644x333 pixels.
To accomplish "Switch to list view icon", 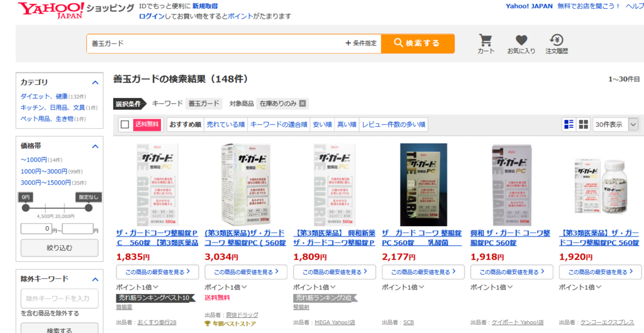I will click(x=569, y=124).
